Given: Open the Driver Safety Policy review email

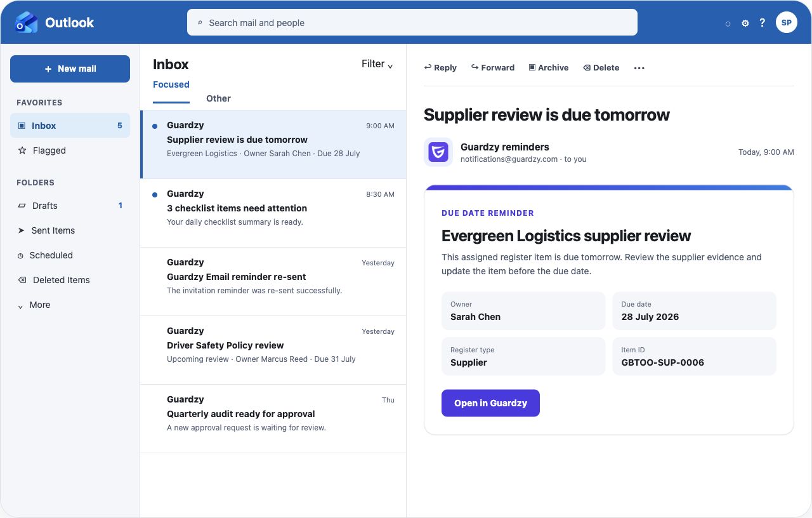Looking at the screenshot, I should coord(273,350).
